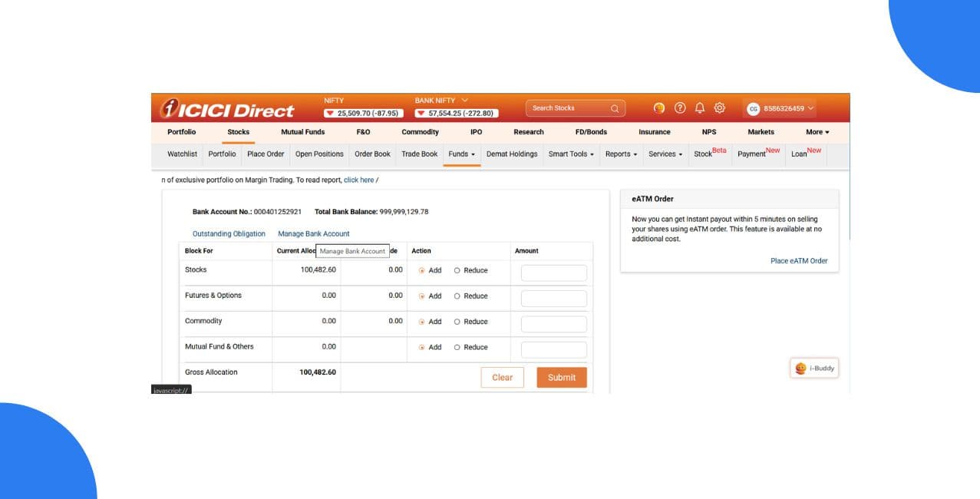
Task: Open Loan New menu item
Action: (806, 153)
